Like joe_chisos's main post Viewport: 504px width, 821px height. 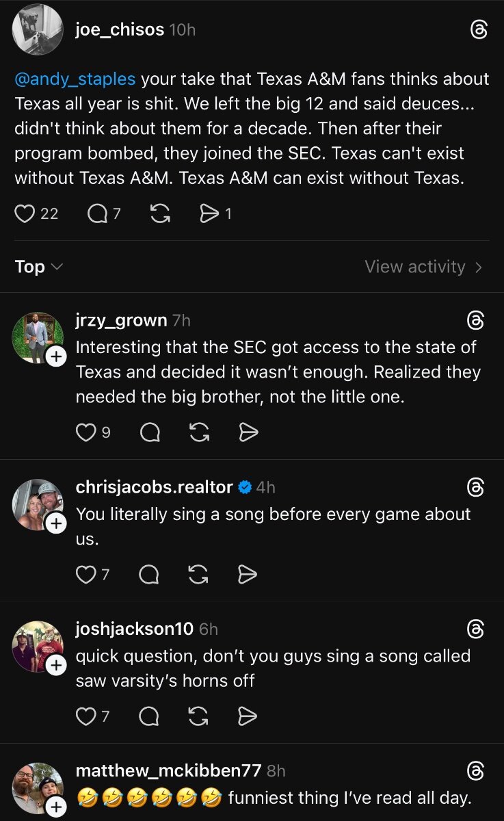(x=25, y=214)
